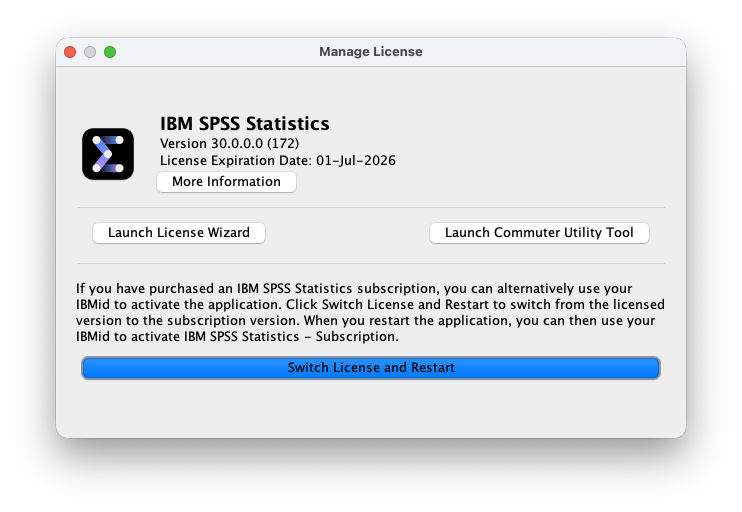Close the Manage License window with red button

coord(70,52)
